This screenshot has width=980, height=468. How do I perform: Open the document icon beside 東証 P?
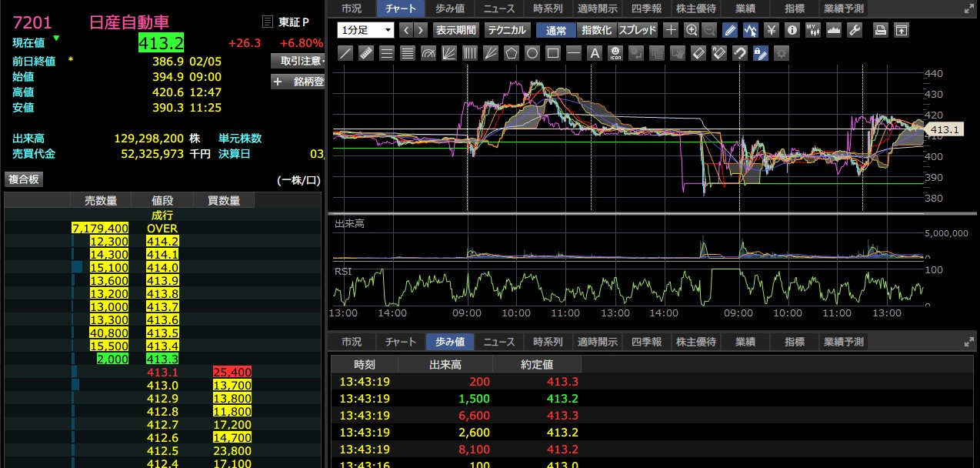coord(267,22)
